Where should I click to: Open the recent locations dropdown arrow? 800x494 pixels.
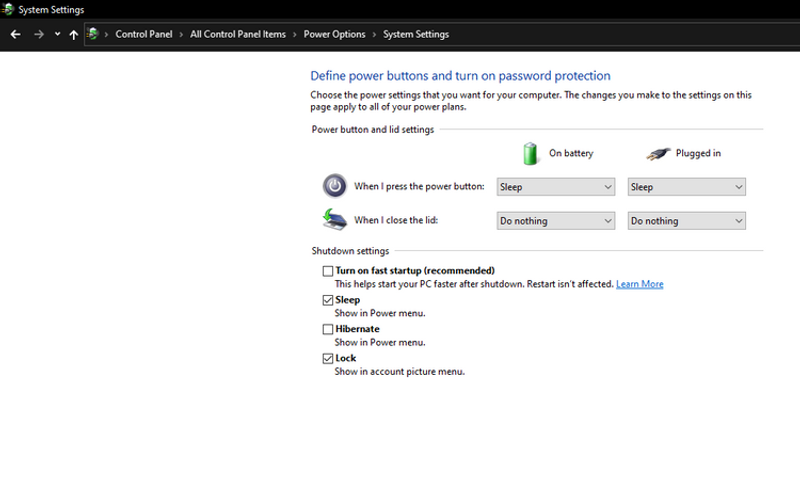[x=57, y=34]
